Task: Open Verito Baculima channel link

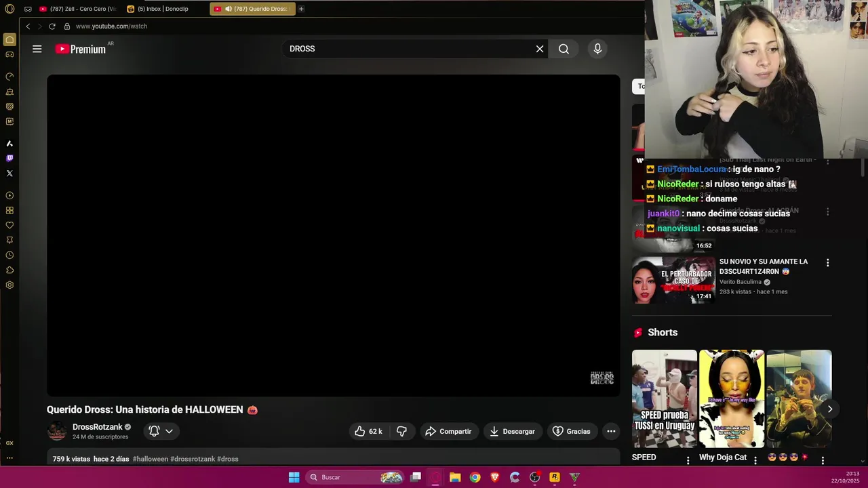Action: (x=741, y=282)
